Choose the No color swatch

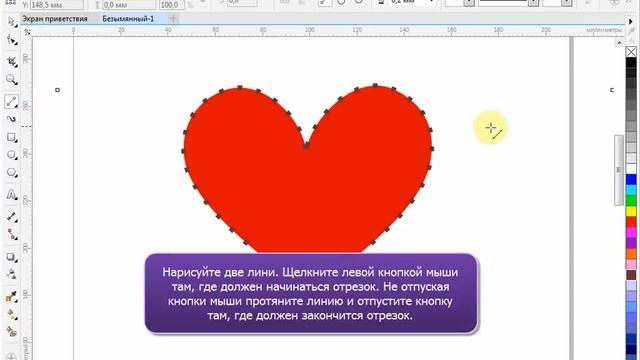tap(631, 52)
